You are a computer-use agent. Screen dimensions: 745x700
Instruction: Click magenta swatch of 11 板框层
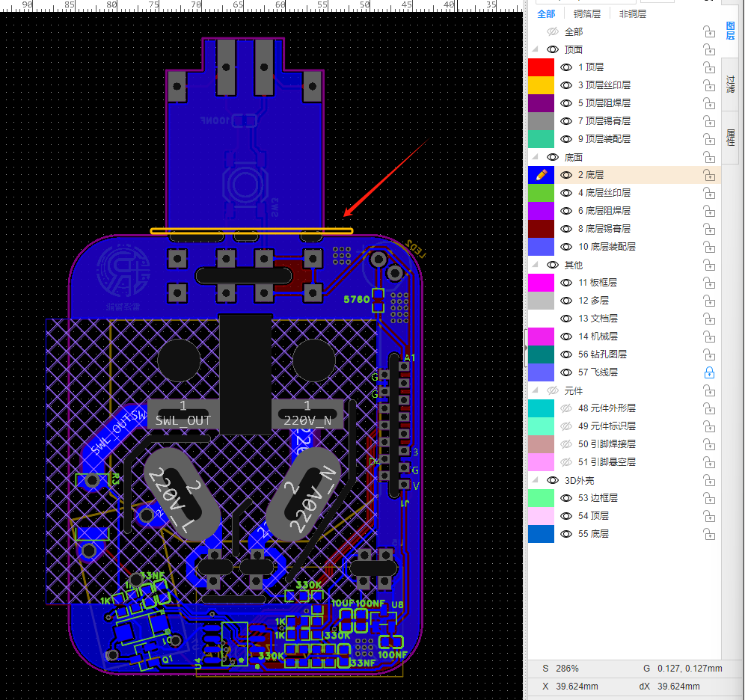pos(541,283)
